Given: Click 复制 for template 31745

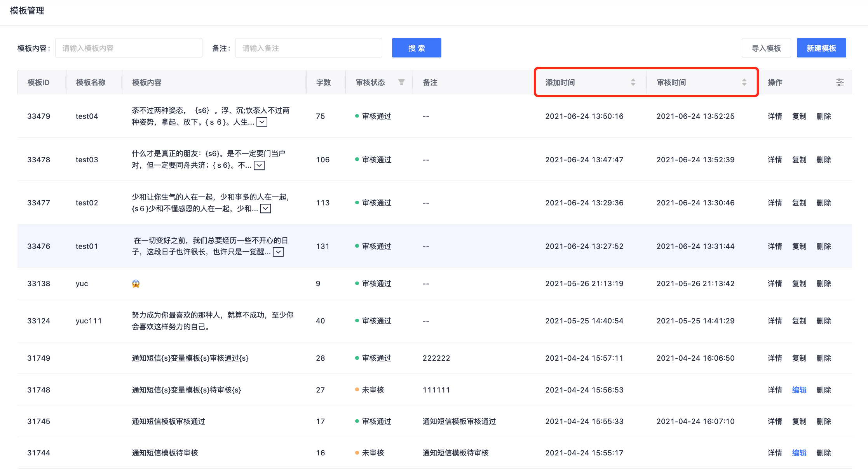Looking at the screenshot, I should point(799,421).
